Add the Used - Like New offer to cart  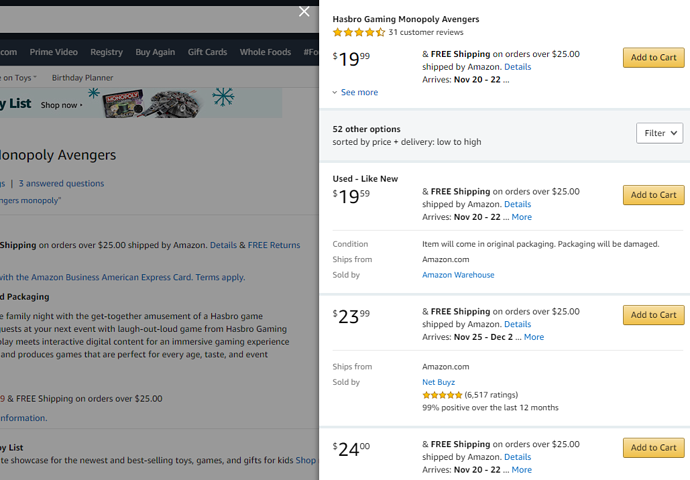click(653, 195)
